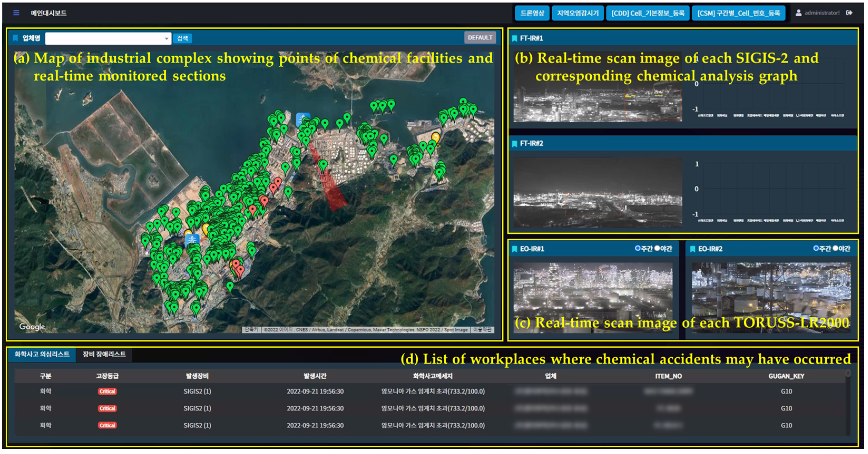Open the 업체명 dropdown combo box
The image size is (868, 454).
[x=105, y=38]
